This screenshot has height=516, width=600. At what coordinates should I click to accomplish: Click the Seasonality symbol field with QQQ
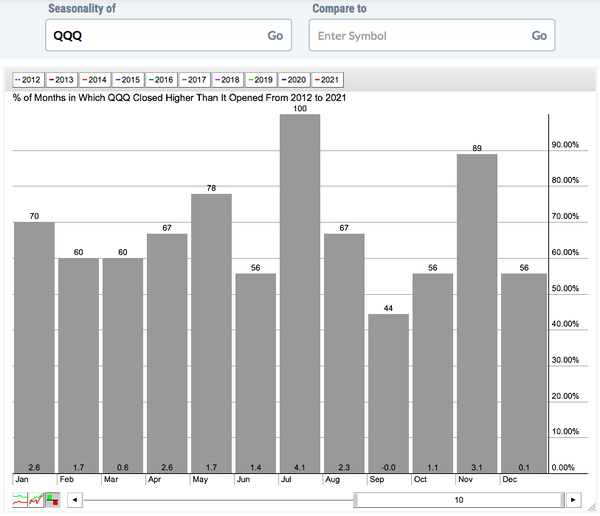[x=150, y=35]
